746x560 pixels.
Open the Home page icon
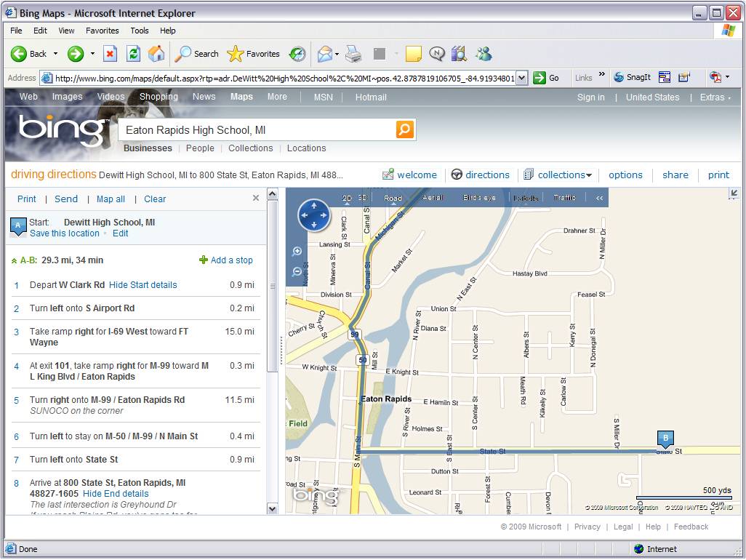pyautogui.click(x=156, y=54)
